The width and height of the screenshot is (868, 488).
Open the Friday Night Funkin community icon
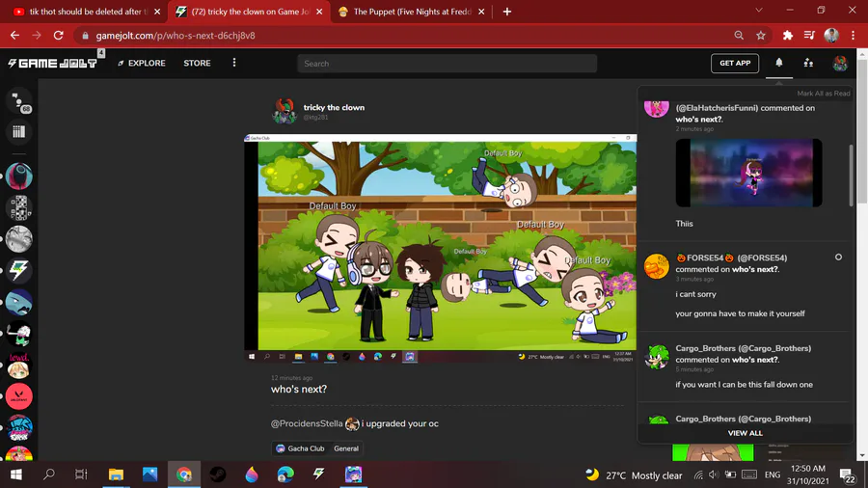pyautogui.click(x=19, y=428)
